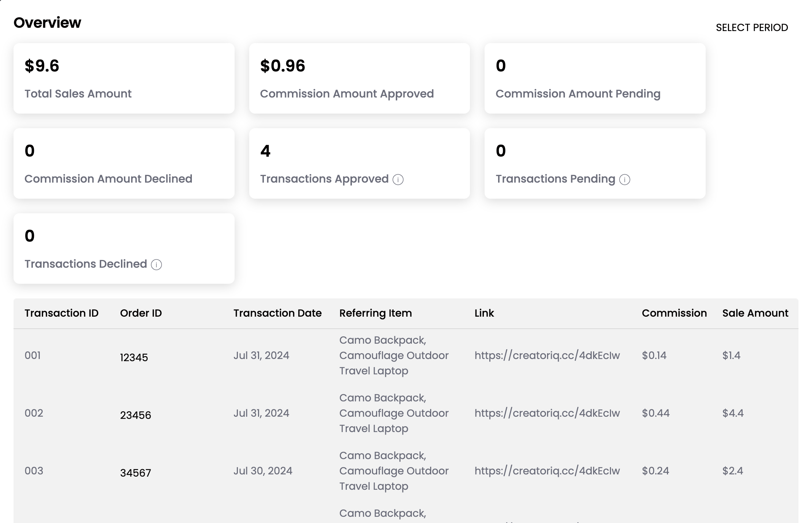The height and width of the screenshot is (523, 812).
Task: Select order ID 23456
Action: pos(136,415)
